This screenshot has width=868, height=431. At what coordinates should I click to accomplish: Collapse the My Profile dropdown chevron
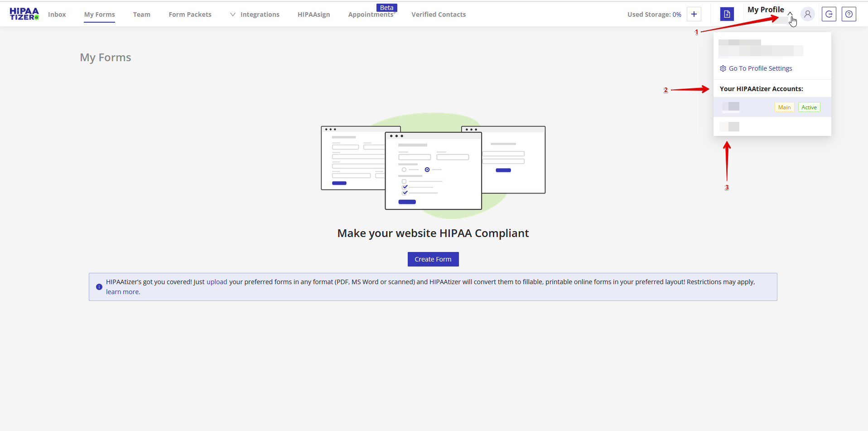(790, 13)
